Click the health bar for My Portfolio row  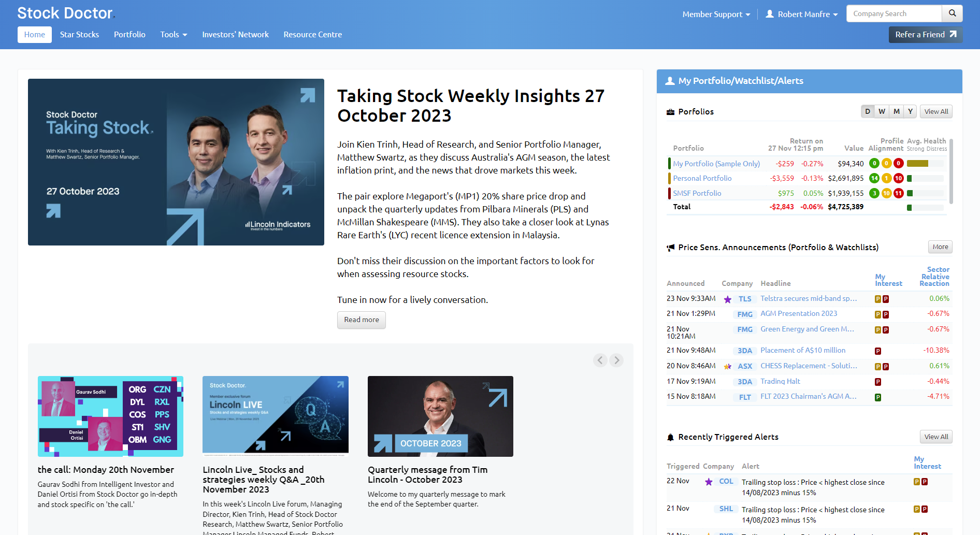point(925,163)
